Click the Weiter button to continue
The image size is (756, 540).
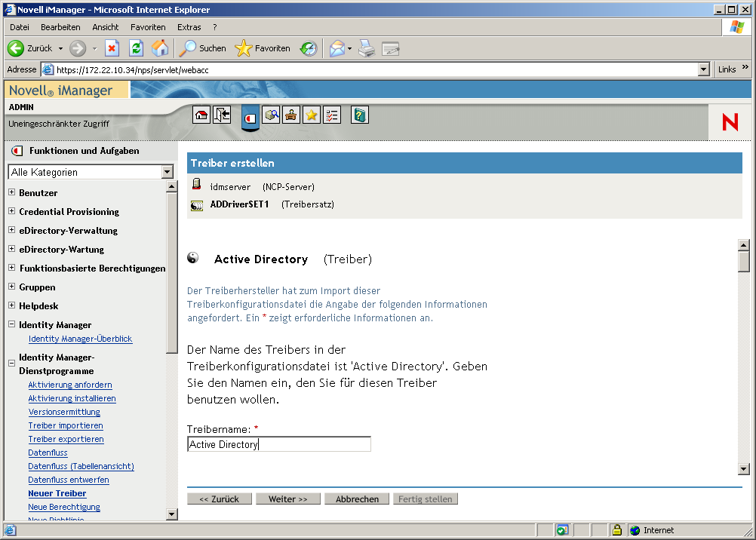coord(287,499)
